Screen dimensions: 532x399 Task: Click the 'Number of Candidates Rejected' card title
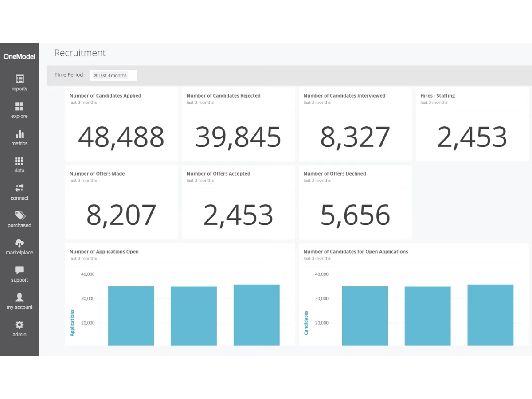click(223, 96)
